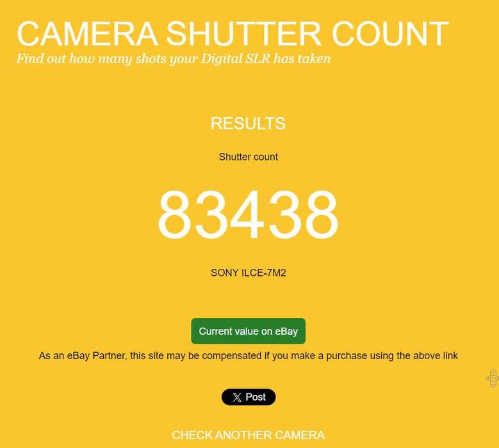
Task: Click the word 'Post' in share button
Action: pyautogui.click(x=255, y=397)
